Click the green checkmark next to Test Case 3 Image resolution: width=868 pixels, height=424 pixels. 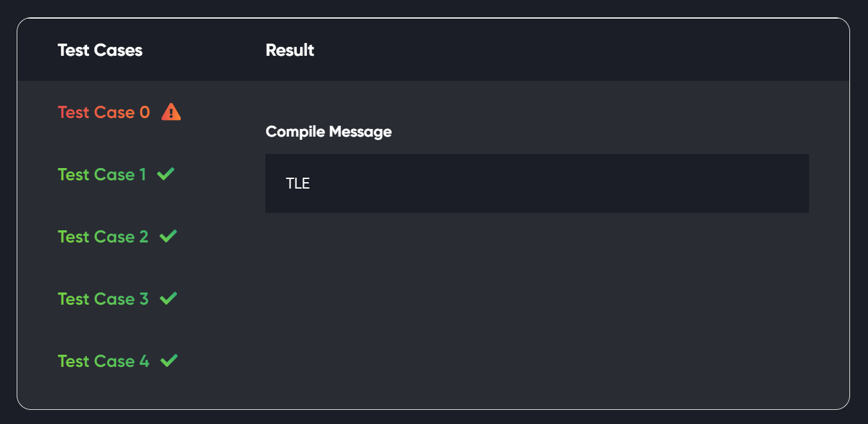tap(168, 298)
